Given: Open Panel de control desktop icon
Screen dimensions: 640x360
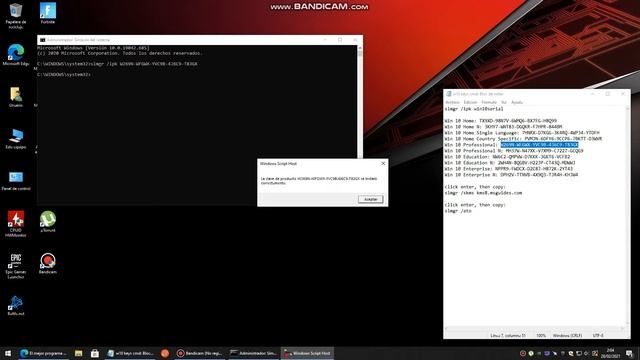Looking at the screenshot, I should click(16, 180).
